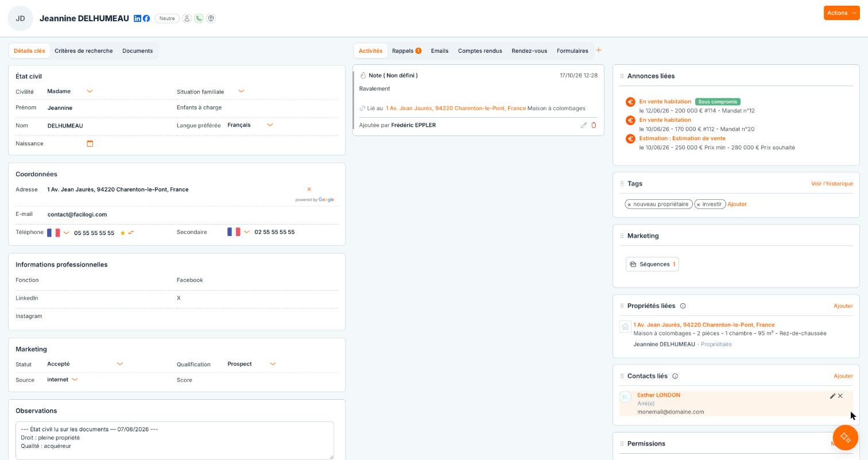Open the Facebook profile icon
Viewport: 868px width, 460px height.
[x=146, y=18]
